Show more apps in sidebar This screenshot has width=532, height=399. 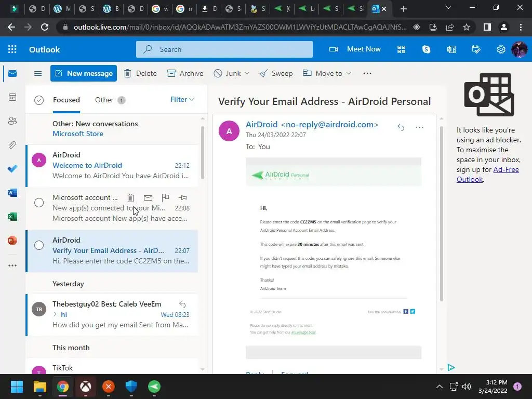point(12,265)
